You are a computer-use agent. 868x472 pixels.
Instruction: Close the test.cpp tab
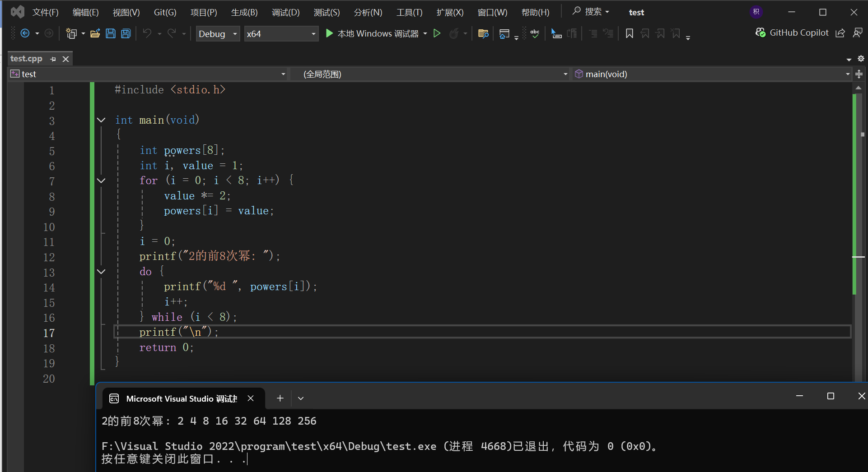(x=66, y=59)
